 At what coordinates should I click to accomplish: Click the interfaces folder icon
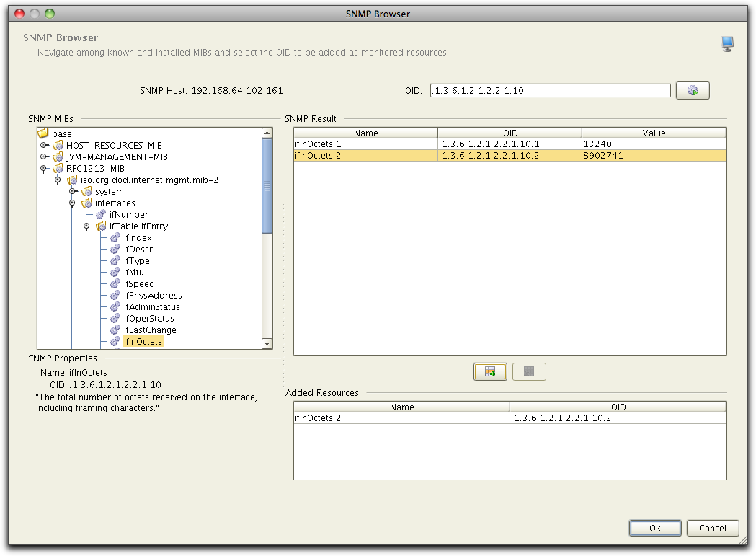click(x=86, y=203)
